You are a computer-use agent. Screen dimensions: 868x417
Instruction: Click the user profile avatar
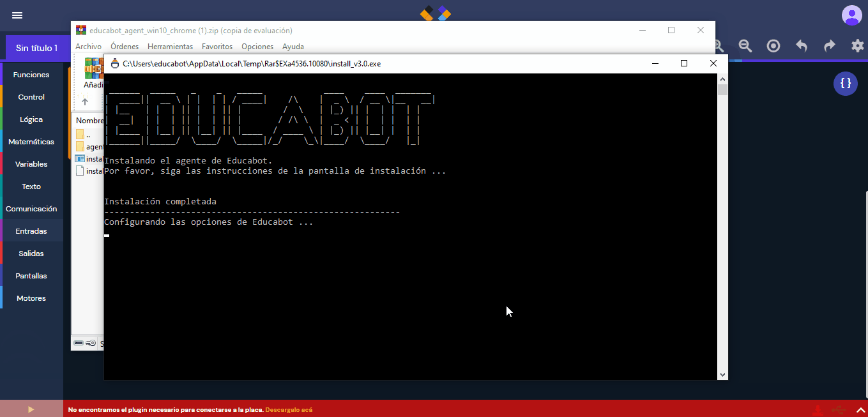851,15
